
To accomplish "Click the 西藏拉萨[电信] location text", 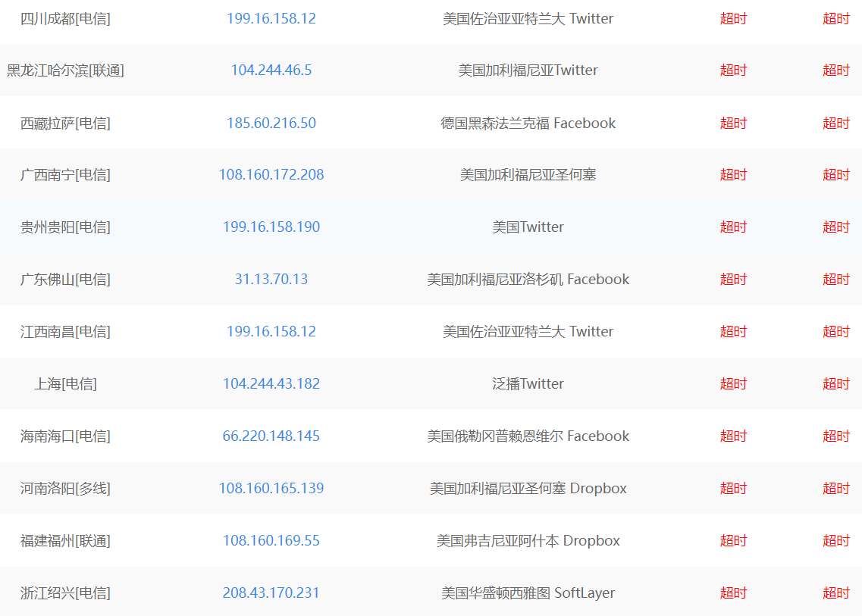I will 65,123.
